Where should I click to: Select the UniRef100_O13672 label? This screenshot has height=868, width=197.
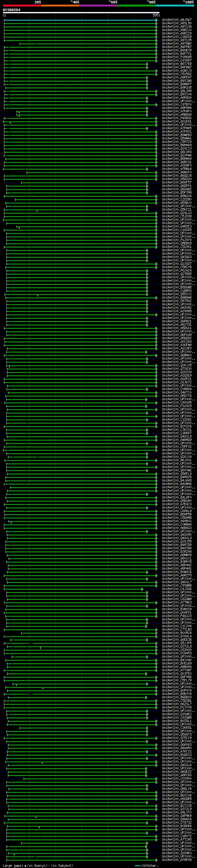click(x=176, y=382)
